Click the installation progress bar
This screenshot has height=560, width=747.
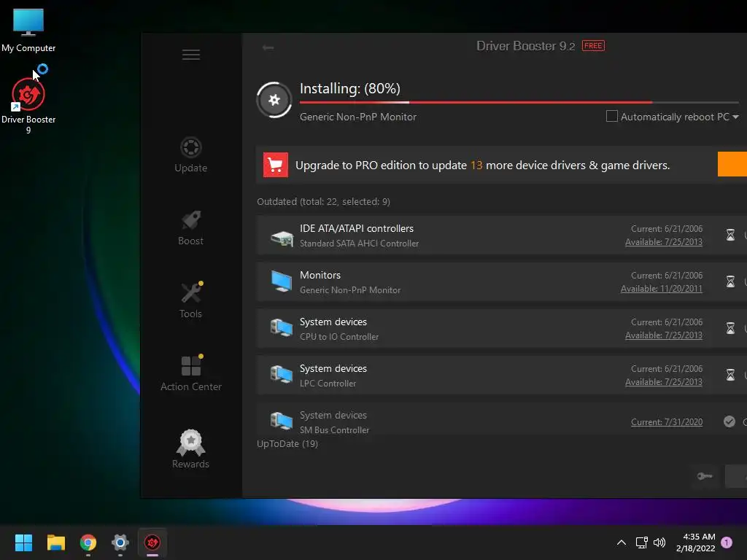519,102
